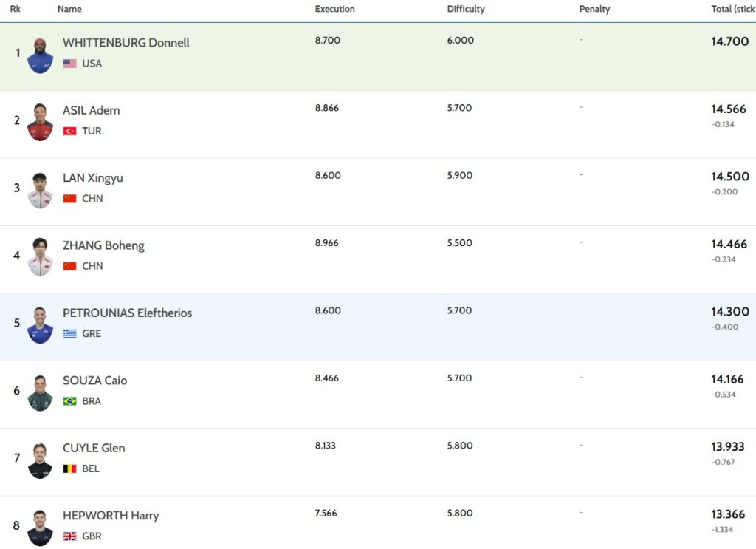Viewport: 756px width, 549px height.
Task: Click the Belgium flag icon beside BEL
Action: tap(70, 468)
